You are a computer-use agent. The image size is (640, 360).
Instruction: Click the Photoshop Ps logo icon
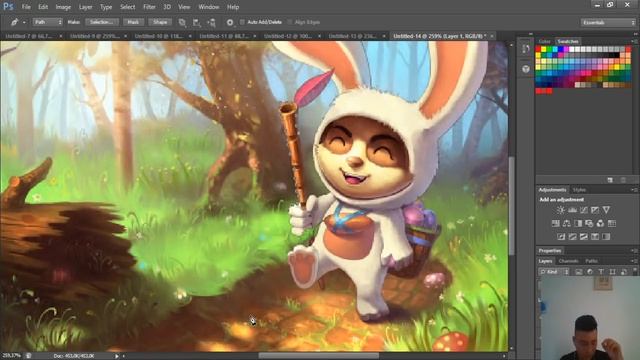tap(8, 7)
